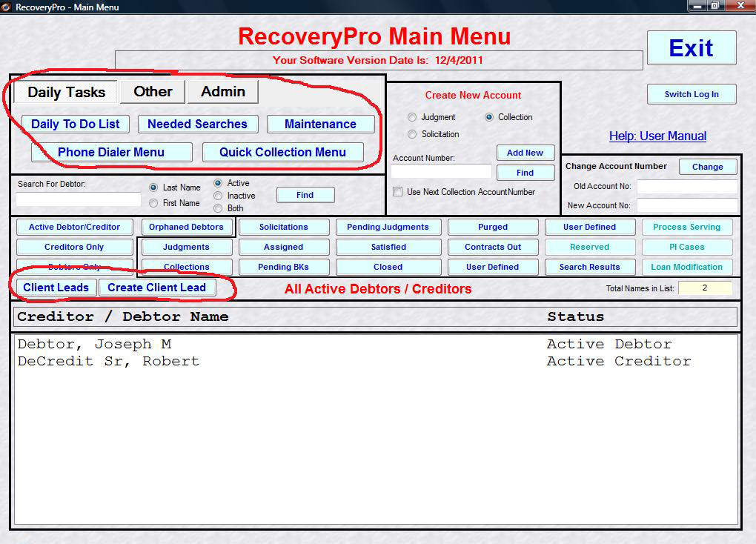Launch the Phone Dialer Menu
The image size is (756, 544).
click(111, 152)
